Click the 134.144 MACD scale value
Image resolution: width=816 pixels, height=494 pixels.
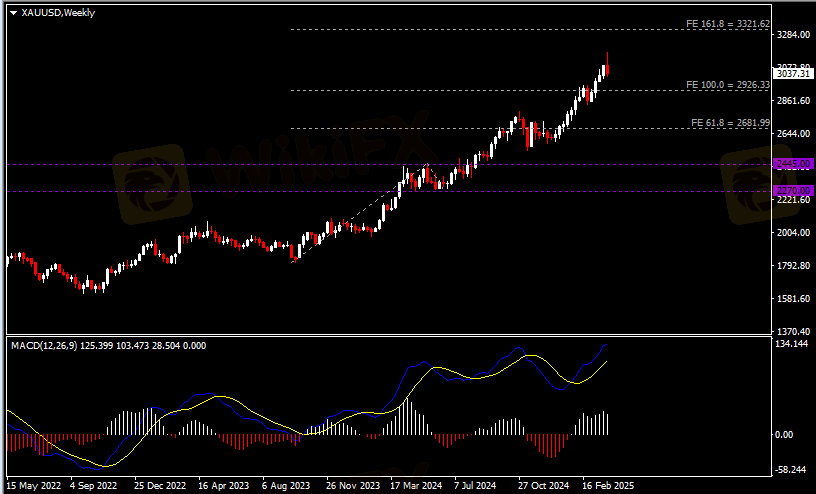coord(791,344)
